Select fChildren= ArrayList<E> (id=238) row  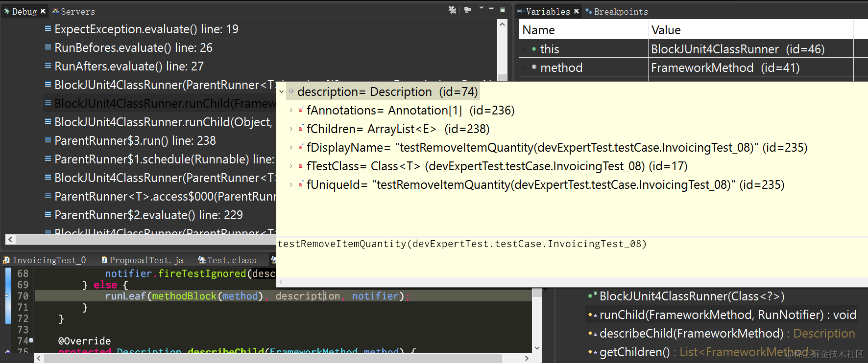pyautogui.click(x=398, y=129)
